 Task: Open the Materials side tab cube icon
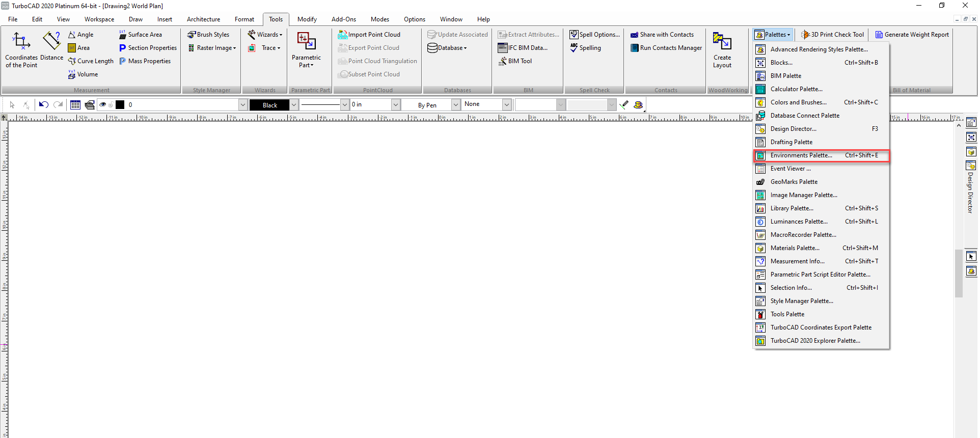971,152
